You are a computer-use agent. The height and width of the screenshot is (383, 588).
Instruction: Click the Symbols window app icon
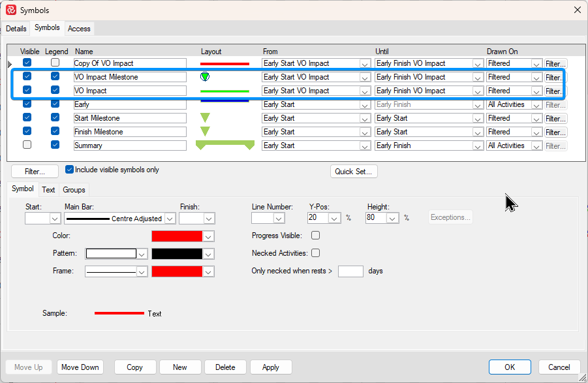pyautogui.click(x=11, y=10)
